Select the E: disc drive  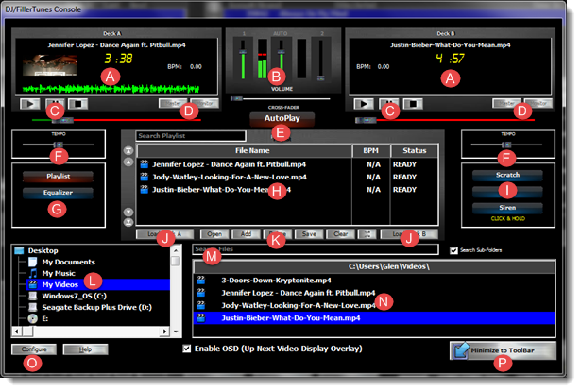pos(44,318)
